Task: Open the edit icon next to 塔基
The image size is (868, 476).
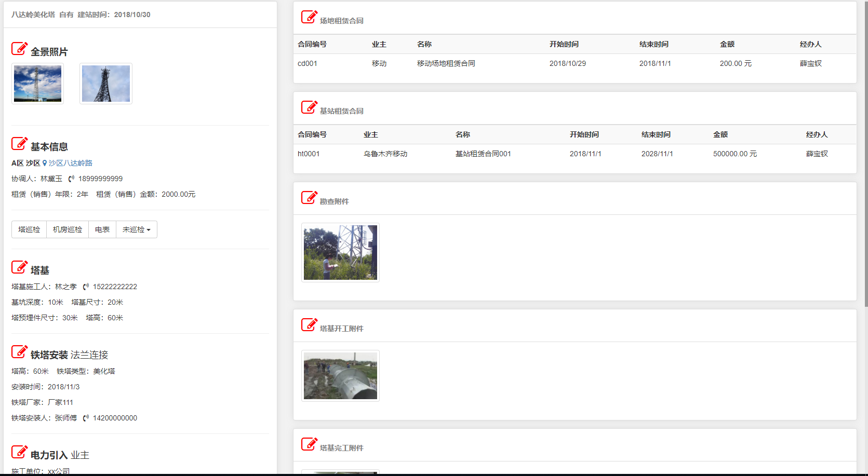Action: (x=19, y=267)
